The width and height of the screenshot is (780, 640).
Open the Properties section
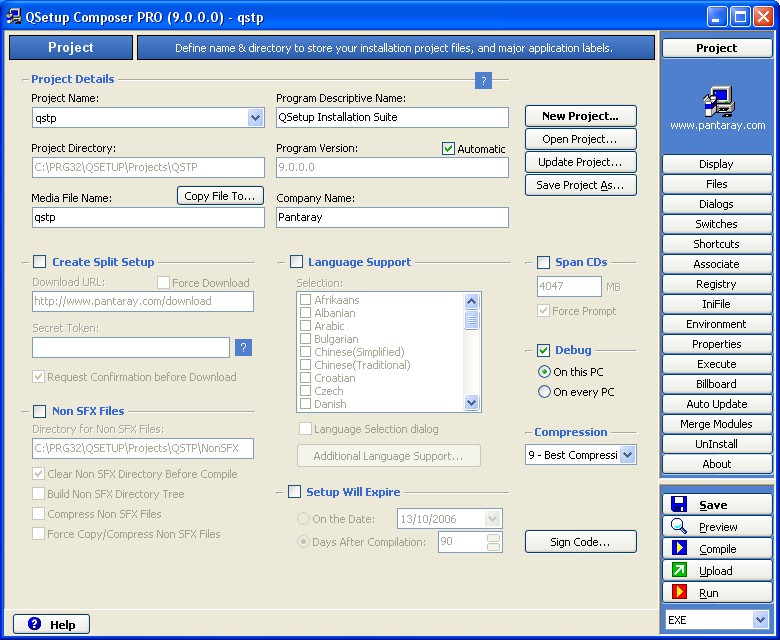tap(716, 344)
